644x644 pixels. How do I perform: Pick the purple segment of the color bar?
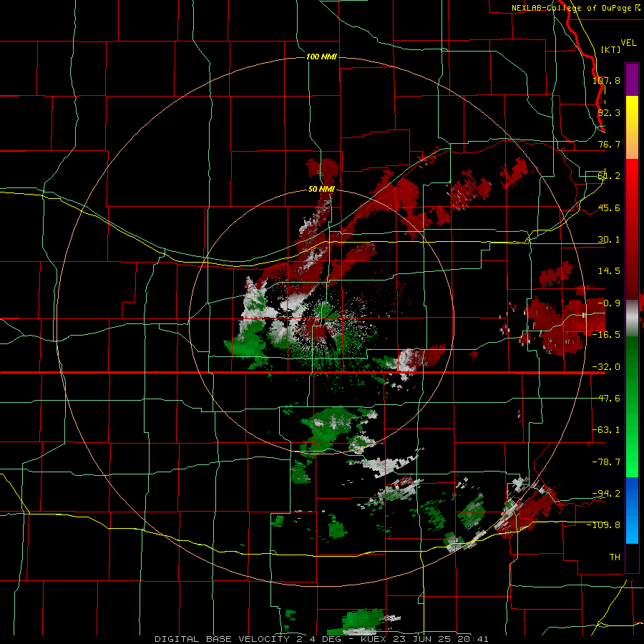point(632,79)
